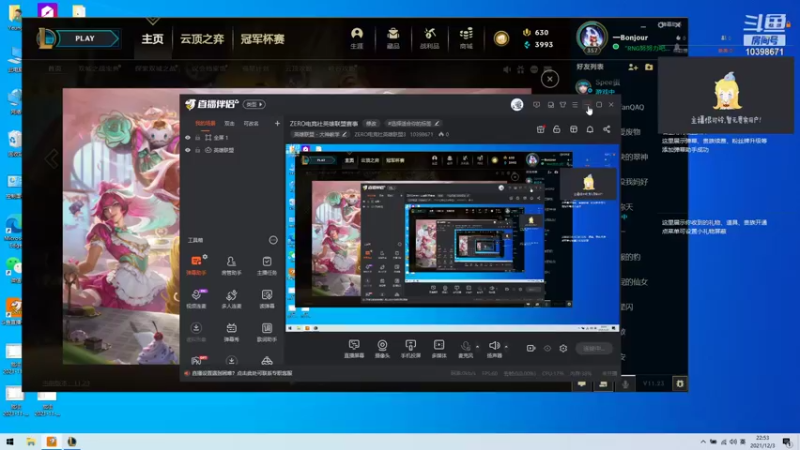Viewport: 800px width, 450px height.
Task: Click the stream setup help notice link
Action: [239, 373]
